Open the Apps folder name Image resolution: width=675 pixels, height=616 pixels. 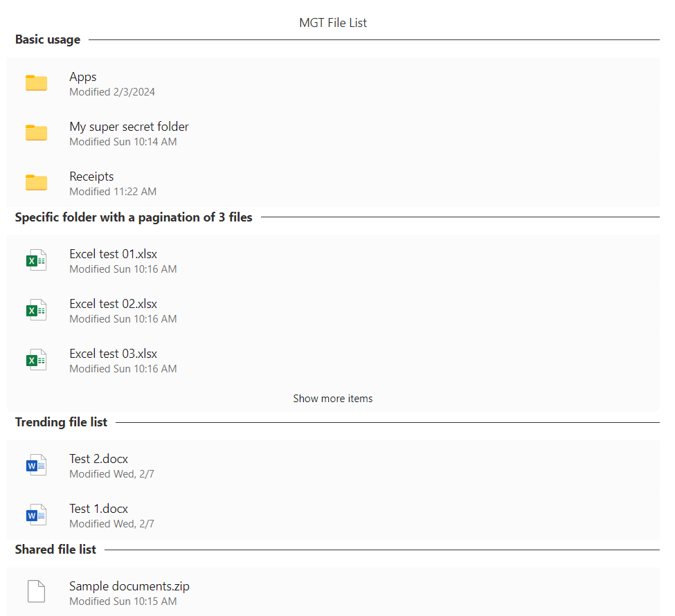point(83,77)
